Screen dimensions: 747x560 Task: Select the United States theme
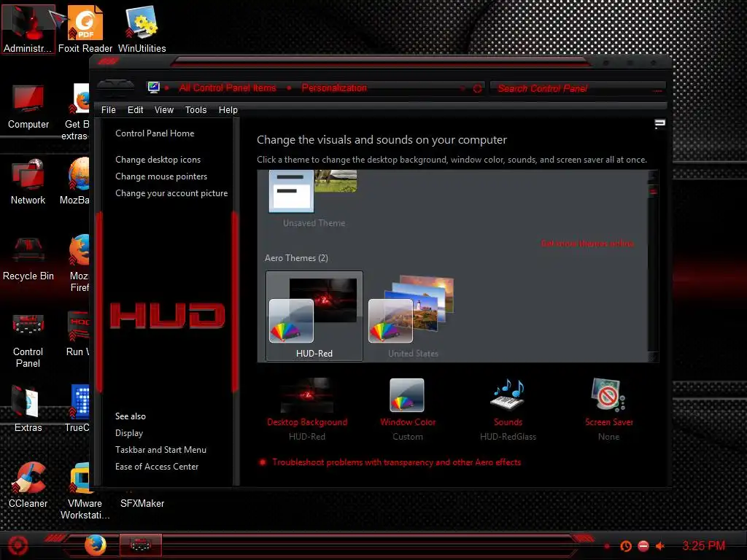tap(413, 316)
